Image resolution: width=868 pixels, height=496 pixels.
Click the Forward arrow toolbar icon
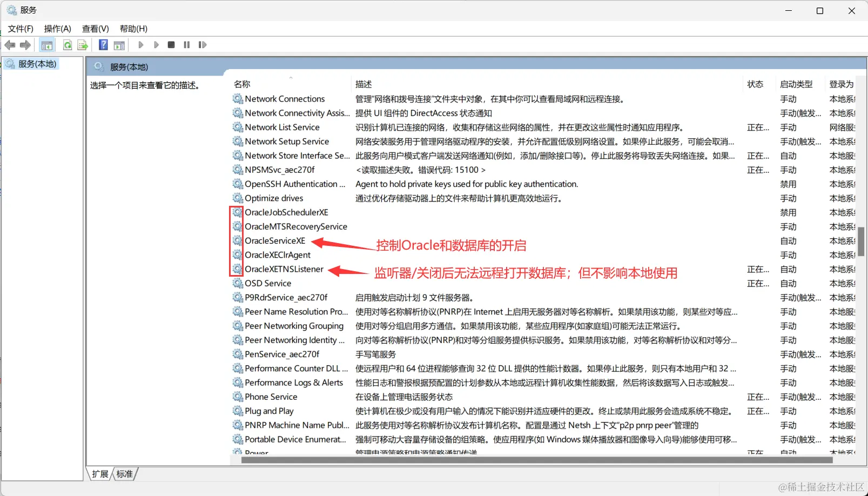pyautogui.click(x=25, y=45)
